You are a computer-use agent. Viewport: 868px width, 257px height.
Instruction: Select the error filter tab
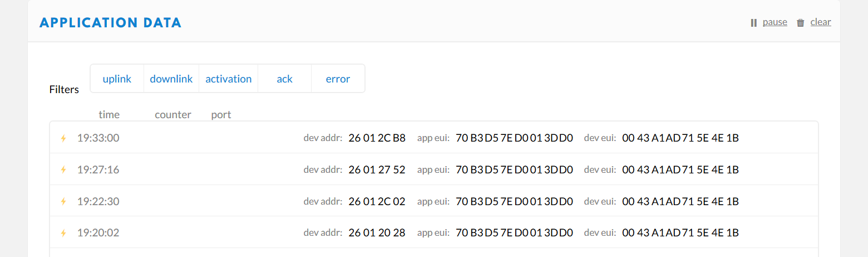338,79
